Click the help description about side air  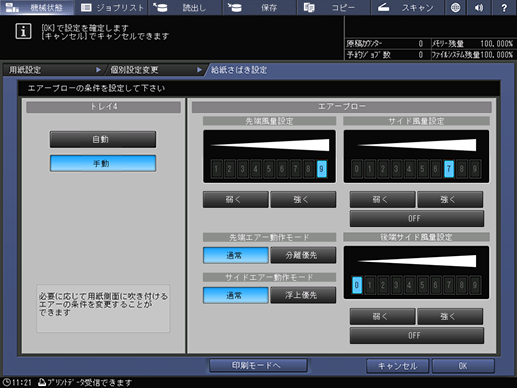103,308
